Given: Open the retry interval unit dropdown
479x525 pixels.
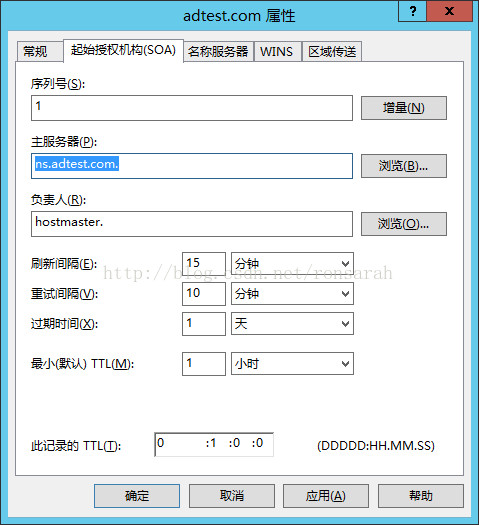Looking at the screenshot, I should pyautogui.click(x=292, y=294).
